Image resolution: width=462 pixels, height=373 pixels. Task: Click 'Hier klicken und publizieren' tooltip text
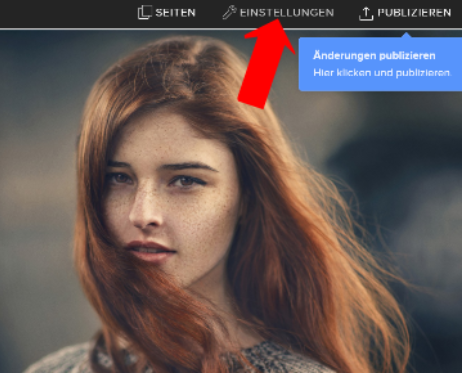pyautogui.click(x=382, y=72)
